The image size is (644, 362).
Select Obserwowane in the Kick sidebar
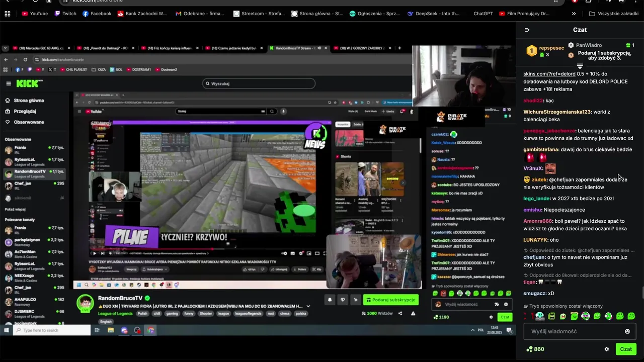[25, 122]
